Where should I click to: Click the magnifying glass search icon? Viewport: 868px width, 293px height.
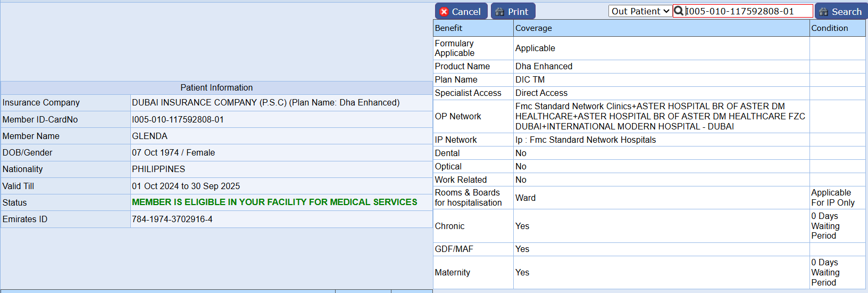[679, 11]
